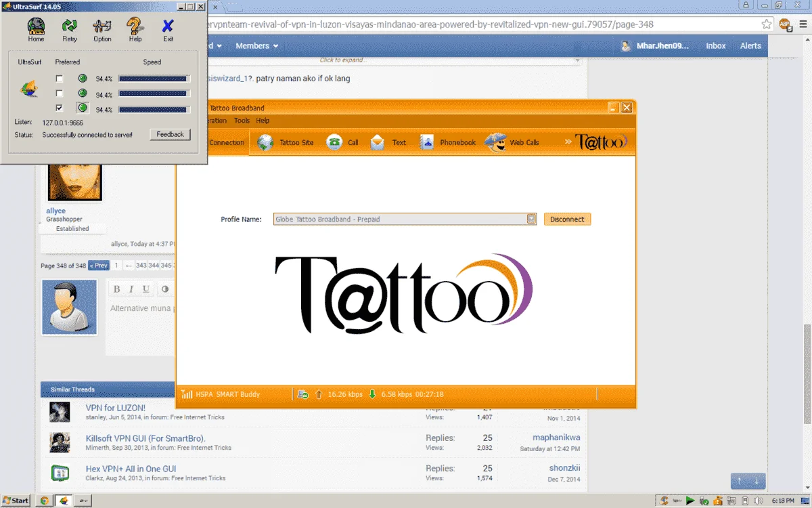This screenshot has height=508, width=812.
Task: Open the forum Inbox
Action: [x=715, y=45]
